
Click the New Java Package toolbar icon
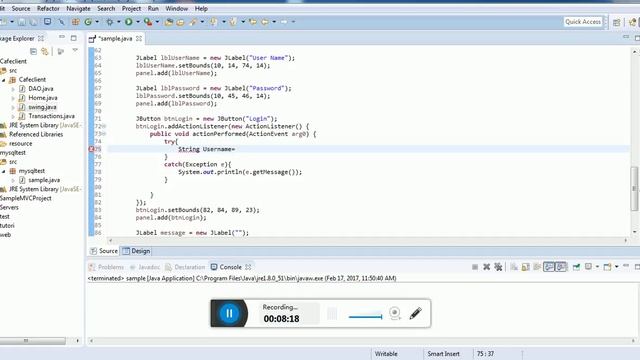76,22
